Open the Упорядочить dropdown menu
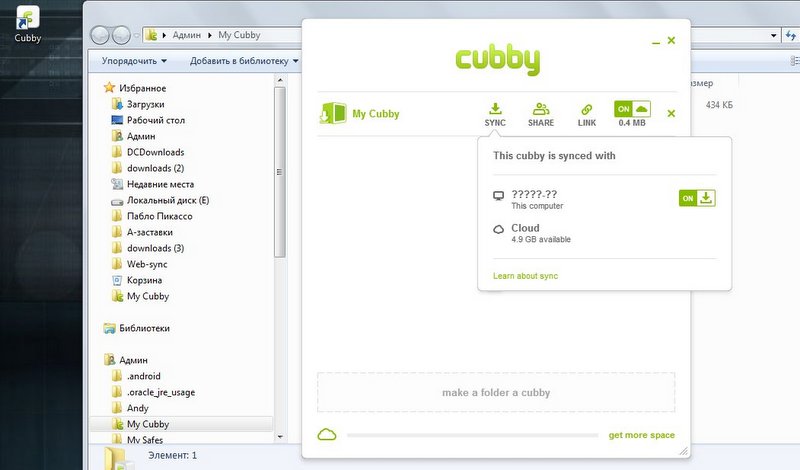The image size is (800, 470). [134, 61]
